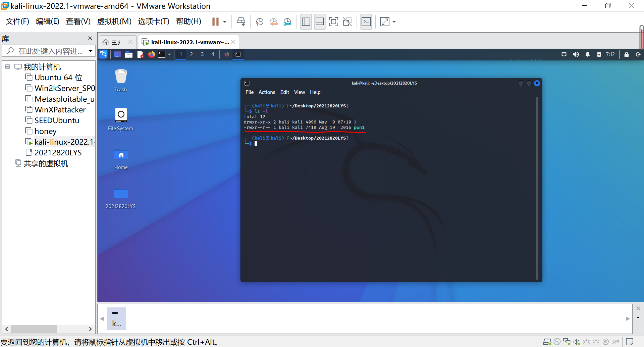Send Ctrl+Alt+Del to the VM
This screenshot has width=644, height=347.
click(x=241, y=22)
